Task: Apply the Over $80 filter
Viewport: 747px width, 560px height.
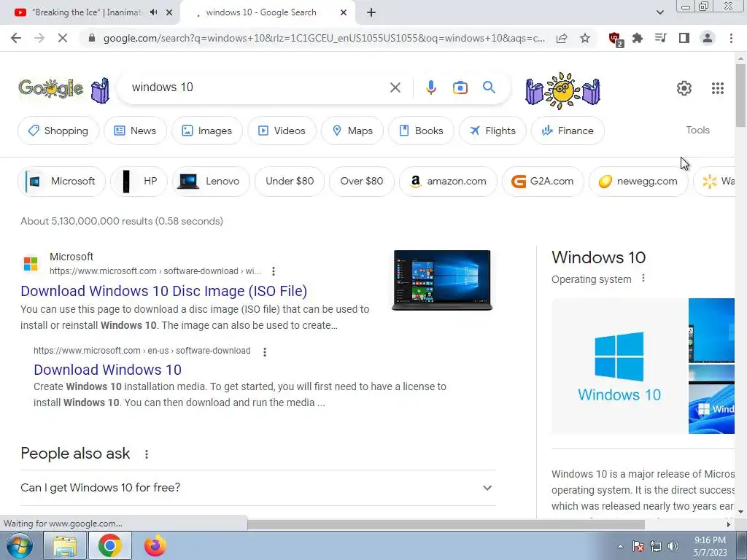Action: pyautogui.click(x=362, y=182)
